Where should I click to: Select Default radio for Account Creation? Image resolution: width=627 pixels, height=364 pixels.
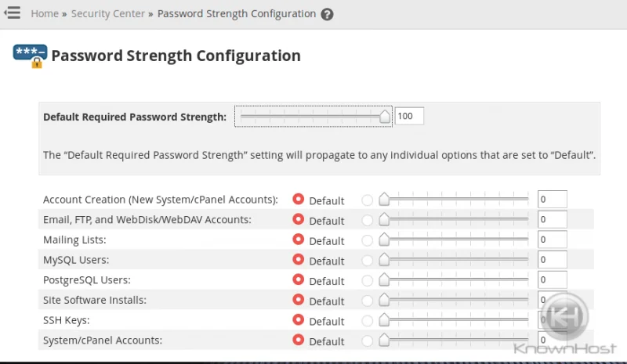(x=299, y=200)
